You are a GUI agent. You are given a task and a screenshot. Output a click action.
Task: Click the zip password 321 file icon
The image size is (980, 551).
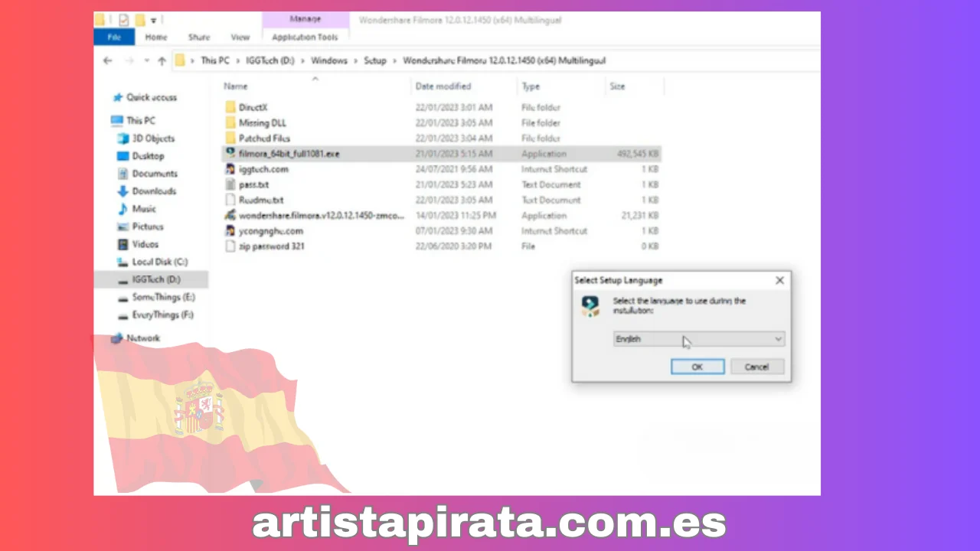pyautogui.click(x=230, y=246)
